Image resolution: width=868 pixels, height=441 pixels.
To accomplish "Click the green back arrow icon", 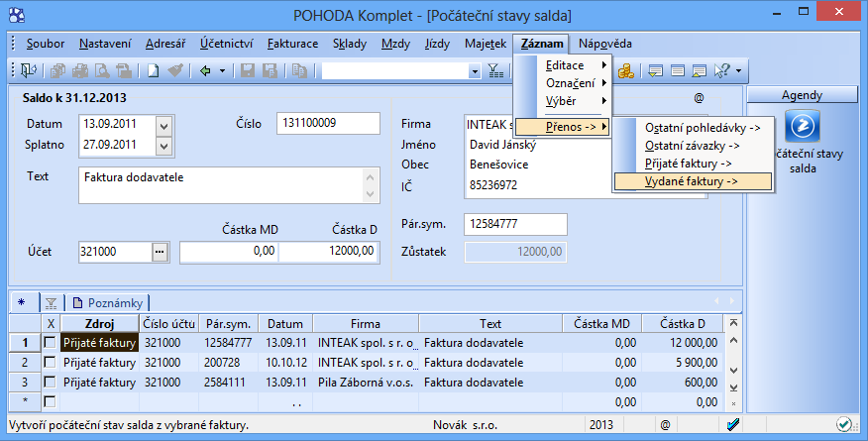I will (205, 70).
